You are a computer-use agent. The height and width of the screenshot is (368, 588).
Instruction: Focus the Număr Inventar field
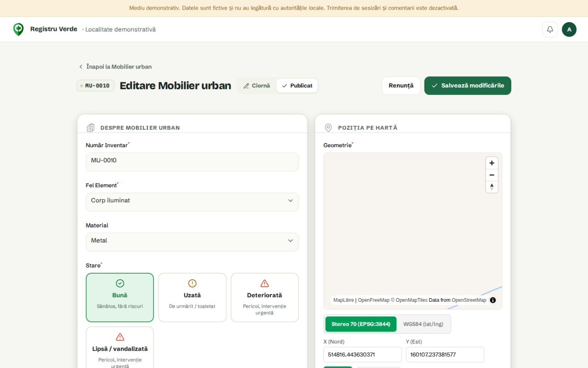192,162
